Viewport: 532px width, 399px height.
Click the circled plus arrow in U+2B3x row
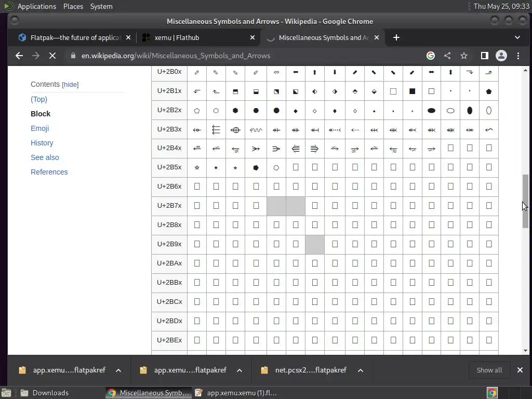pos(235,130)
